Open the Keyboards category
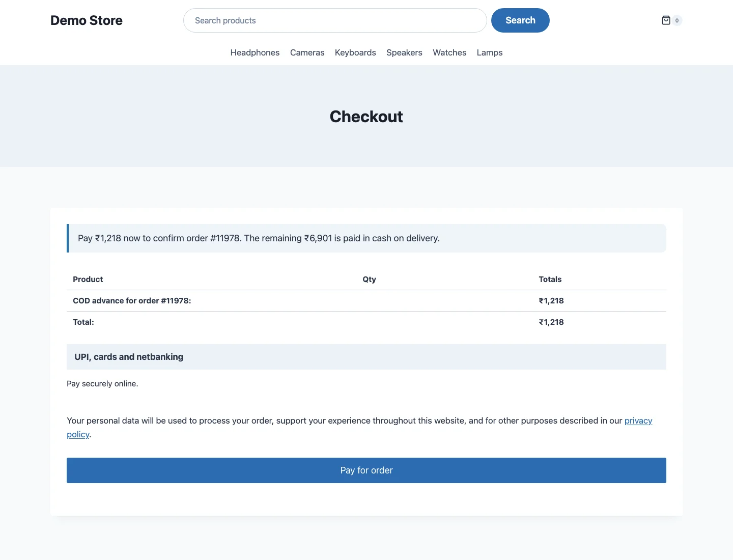The height and width of the screenshot is (560, 733). click(x=355, y=52)
